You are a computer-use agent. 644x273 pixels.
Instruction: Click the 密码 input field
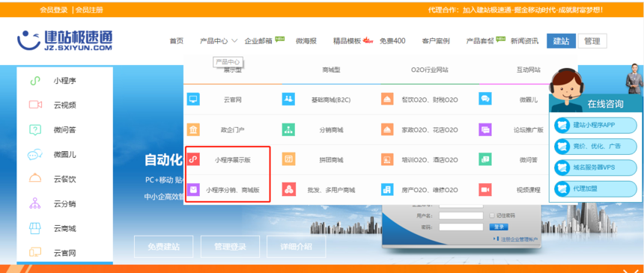tap(461, 227)
